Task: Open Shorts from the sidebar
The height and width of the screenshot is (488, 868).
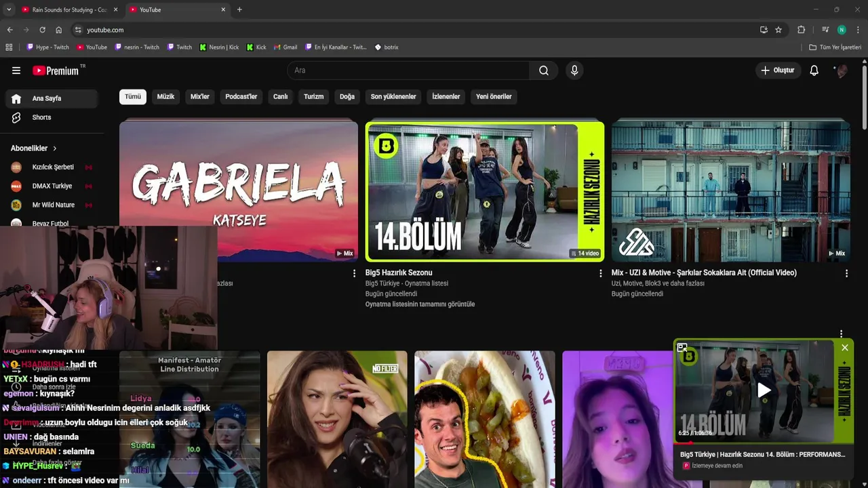Action: click(52, 117)
